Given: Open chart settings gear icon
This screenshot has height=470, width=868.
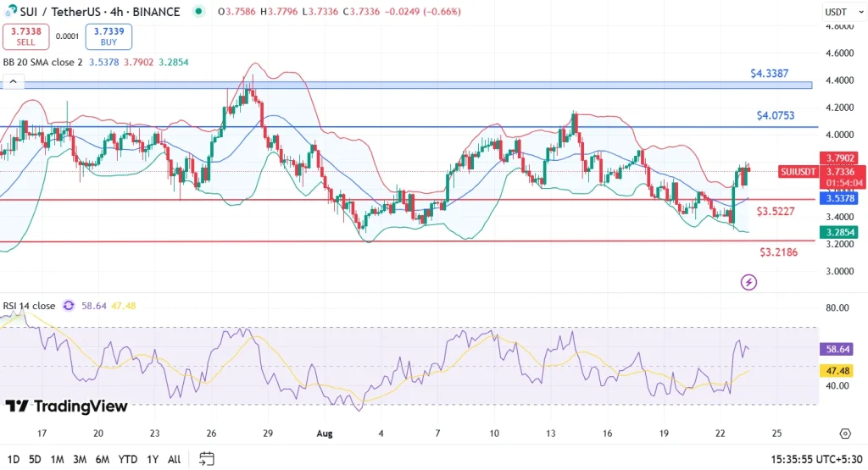Looking at the screenshot, I should (x=845, y=434).
